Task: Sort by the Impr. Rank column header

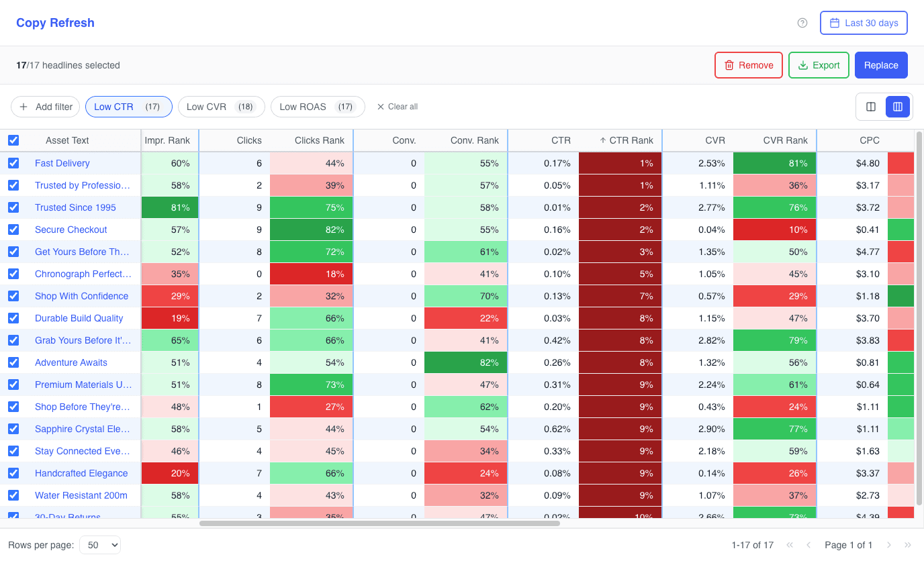Action: [168, 140]
